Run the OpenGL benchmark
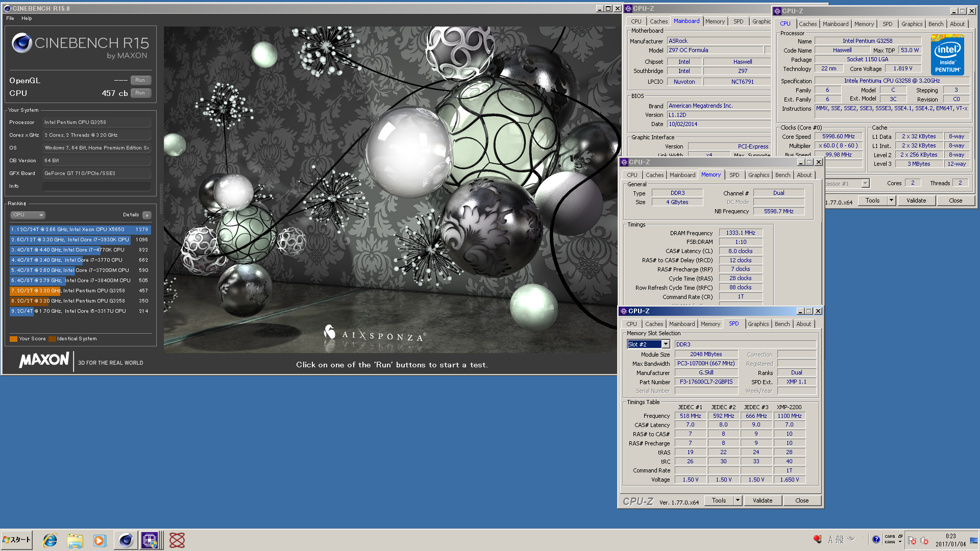This screenshot has width=980, height=551. point(140,80)
